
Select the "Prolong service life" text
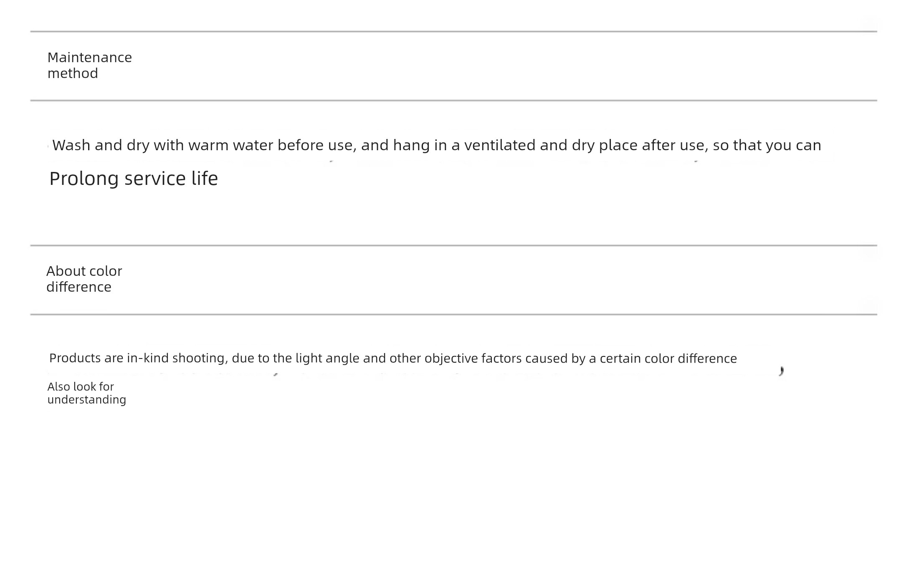[x=134, y=179]
